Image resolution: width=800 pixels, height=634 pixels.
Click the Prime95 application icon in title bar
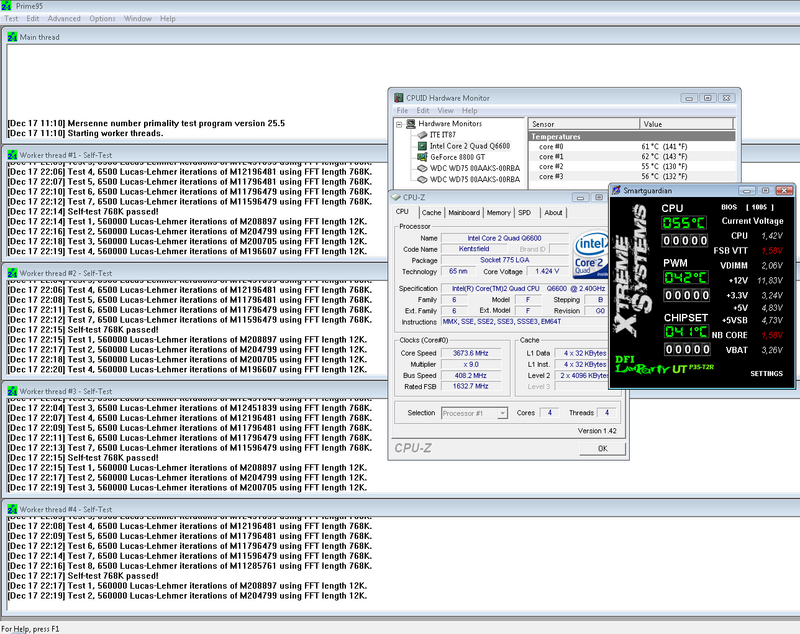click(6, 6)
